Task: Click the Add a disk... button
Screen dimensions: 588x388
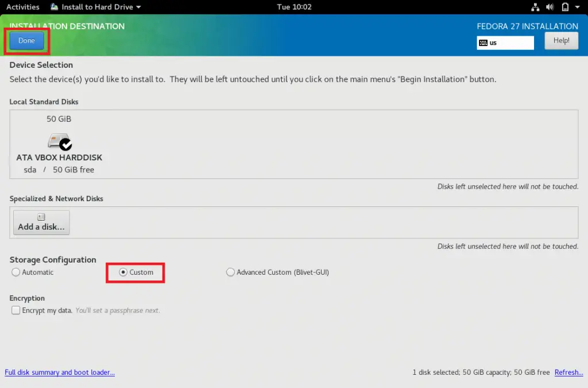Action: click(x=41, y=222)
